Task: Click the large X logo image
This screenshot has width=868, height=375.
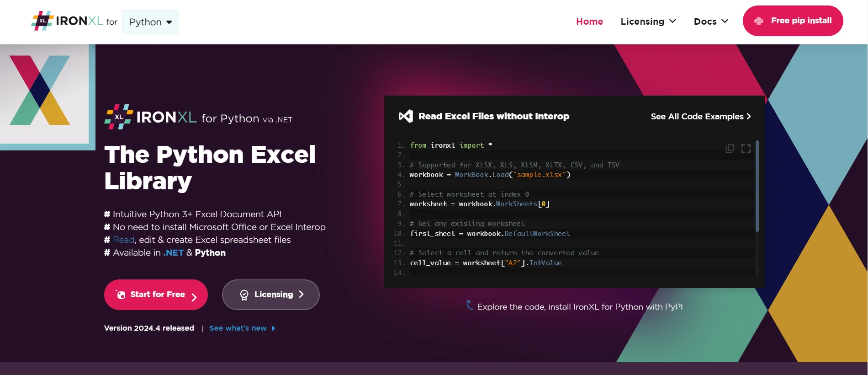Action: pos(40,91)
